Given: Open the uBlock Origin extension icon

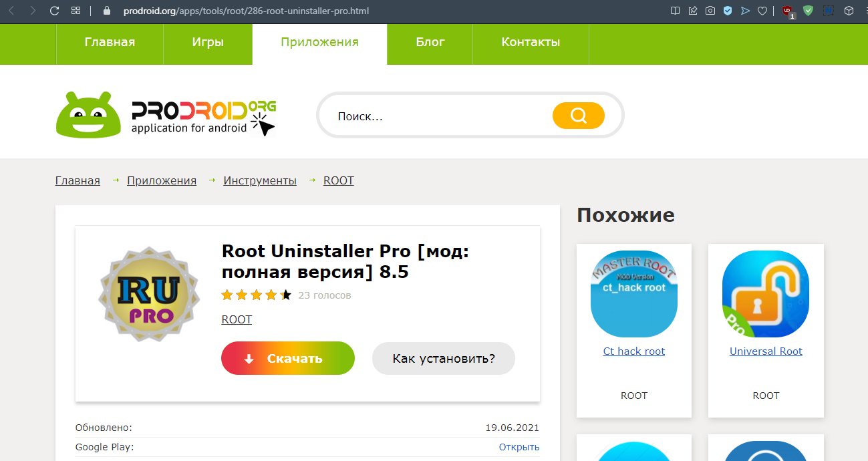Looking at the screenshot, I should click(788, 11).
